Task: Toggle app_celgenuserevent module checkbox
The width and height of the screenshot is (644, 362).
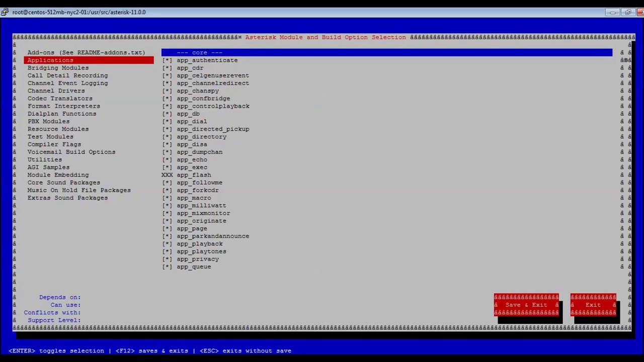Action: (167, 75)
